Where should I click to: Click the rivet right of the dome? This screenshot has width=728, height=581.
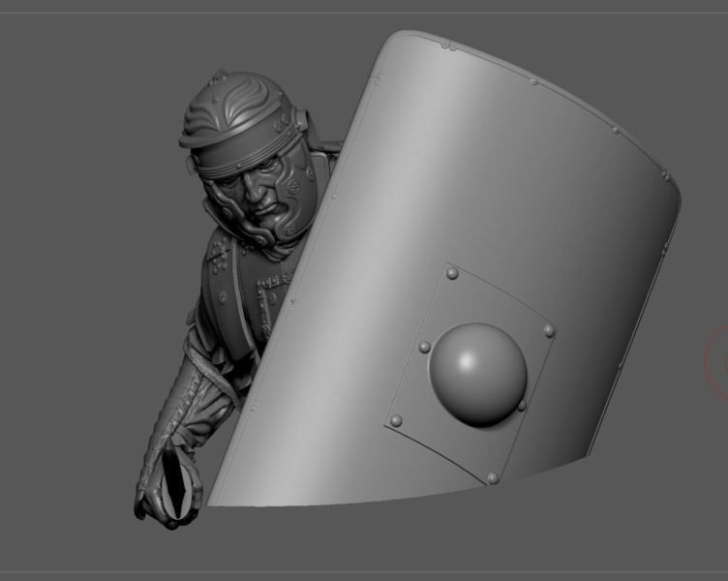522,404
